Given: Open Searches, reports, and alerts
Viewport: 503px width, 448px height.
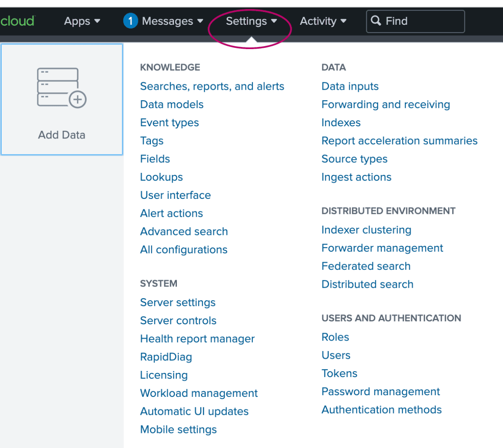Looking at the screenshot, I should click(212, 86).
